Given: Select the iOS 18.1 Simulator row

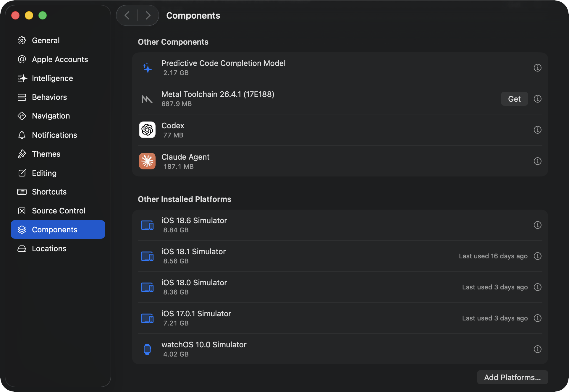Looking at the screenshot, I should [340, 256].
